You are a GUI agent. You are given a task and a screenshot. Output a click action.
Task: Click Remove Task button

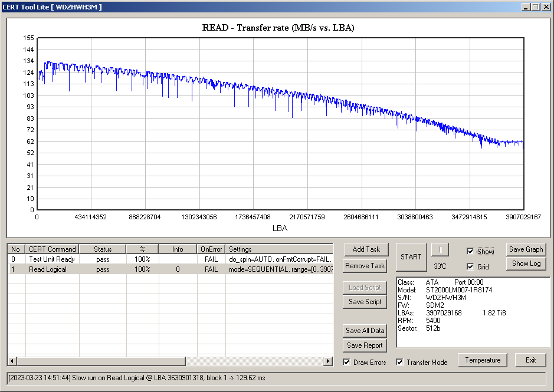coord(366,266)
